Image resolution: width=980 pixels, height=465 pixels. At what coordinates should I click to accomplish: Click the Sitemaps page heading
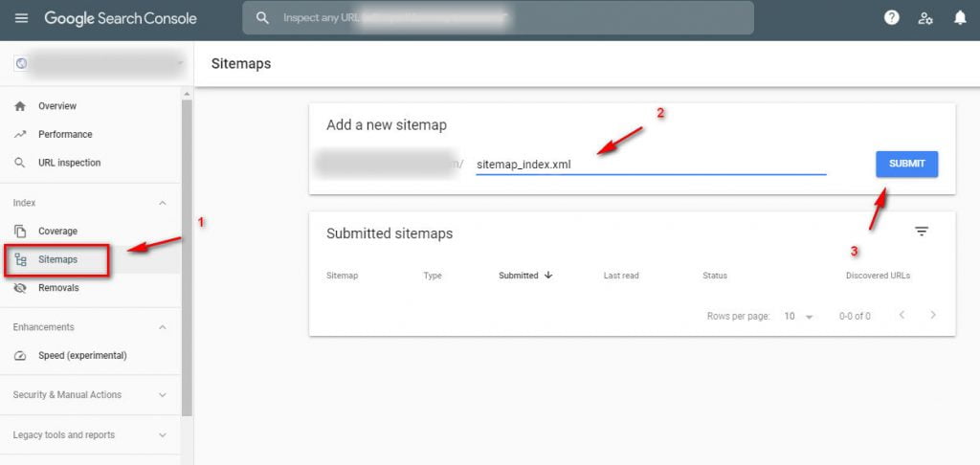pyautogui.click(x=240, y=64)
